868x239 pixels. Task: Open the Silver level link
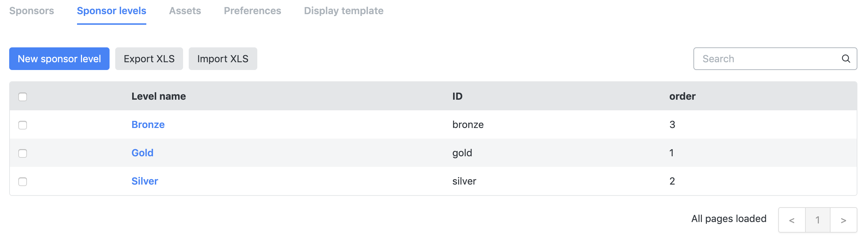[145, 181]
